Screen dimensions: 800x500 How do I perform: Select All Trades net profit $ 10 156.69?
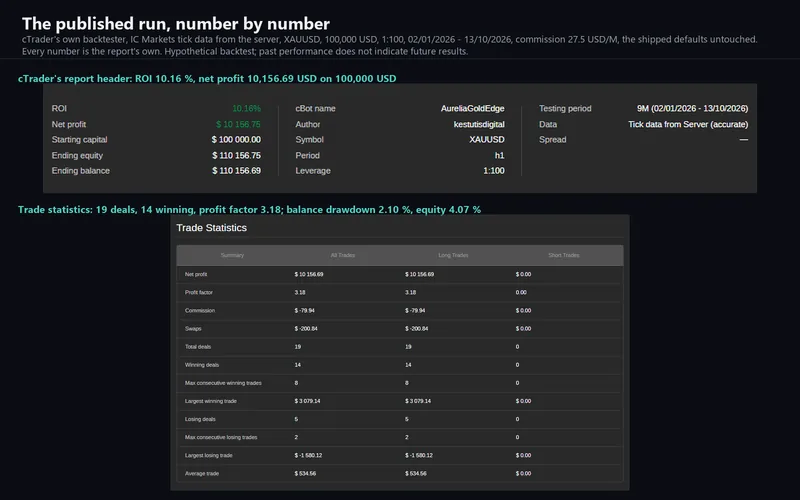tap(309, 274)
